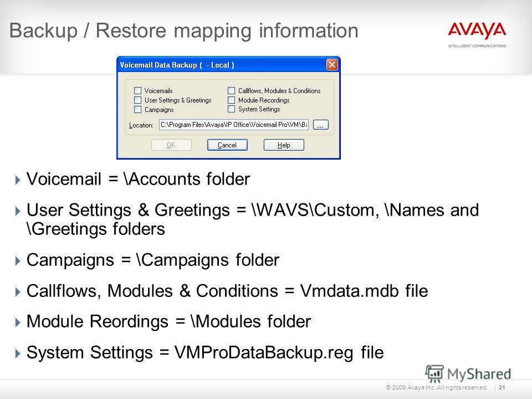The image size is (532, 399).
Task: Click the "Location:" label in the dialog
Action: pos(141,125)
